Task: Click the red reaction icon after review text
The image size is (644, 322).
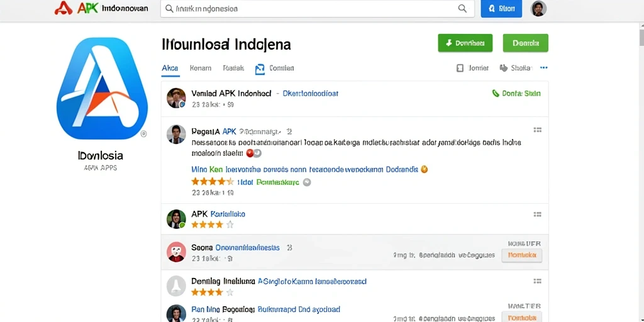Action: [250, 153]
